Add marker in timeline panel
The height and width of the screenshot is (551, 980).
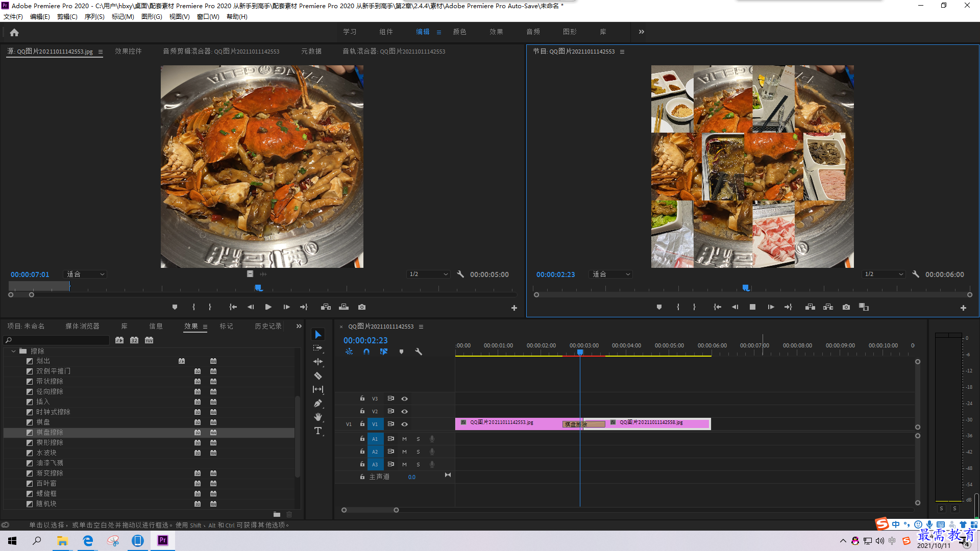[x=401, y=352]
